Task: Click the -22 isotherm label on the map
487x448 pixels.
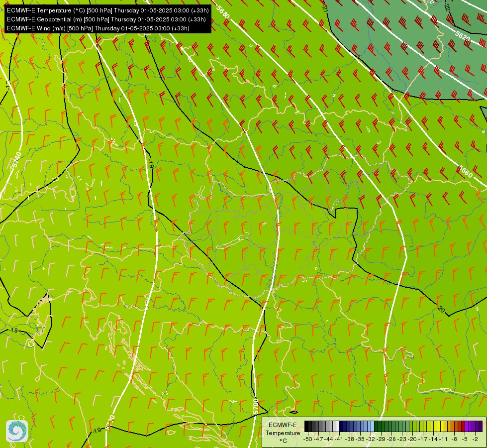Action: 447,7
